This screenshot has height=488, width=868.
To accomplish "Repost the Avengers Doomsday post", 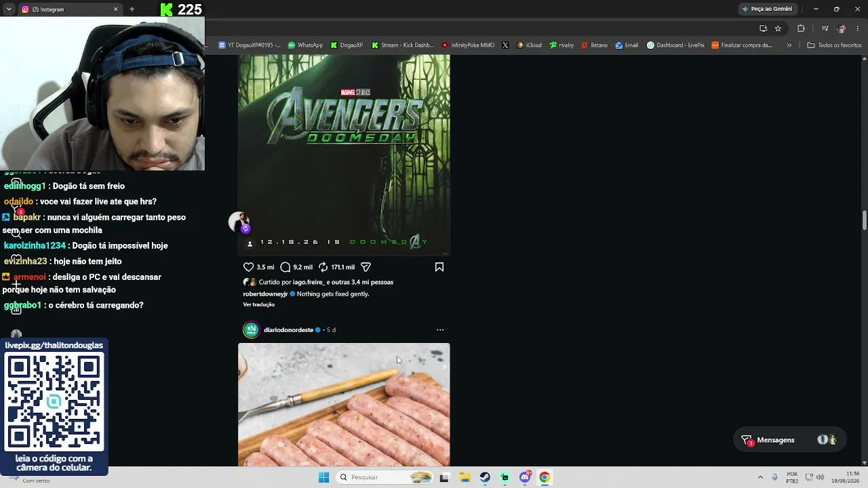I will point(323,267).
